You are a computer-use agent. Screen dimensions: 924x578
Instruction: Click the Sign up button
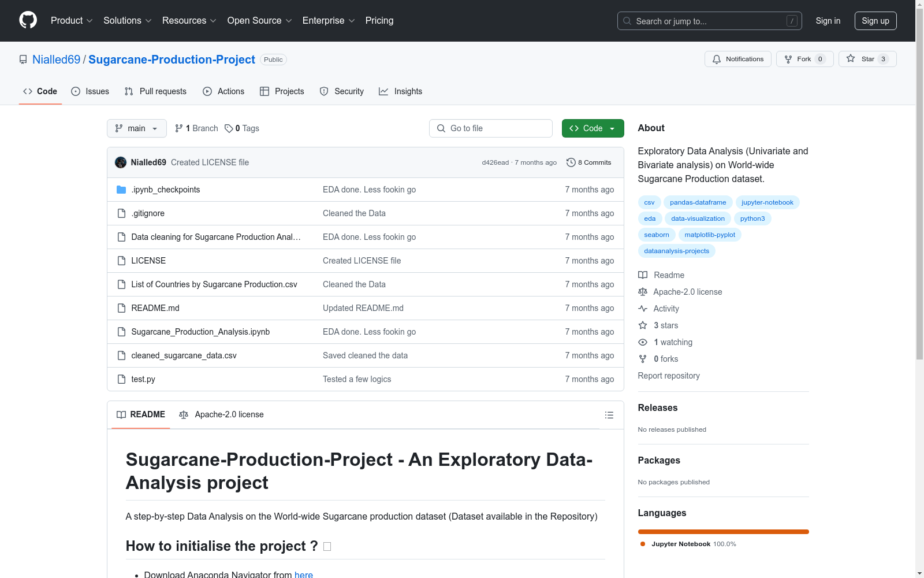pos(875,21)
